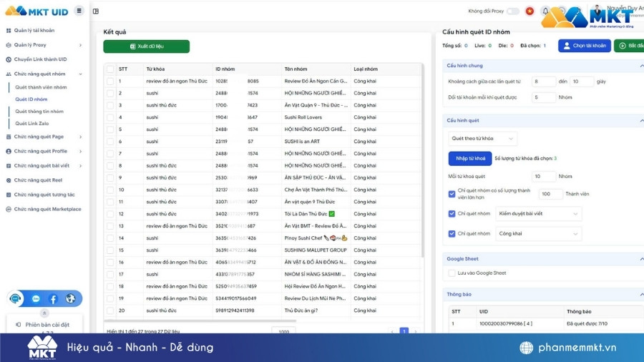This screenshot has width=644, height=362.
Task: Click the minimum Thành viên field 100
Action: [x=550, y=194]
